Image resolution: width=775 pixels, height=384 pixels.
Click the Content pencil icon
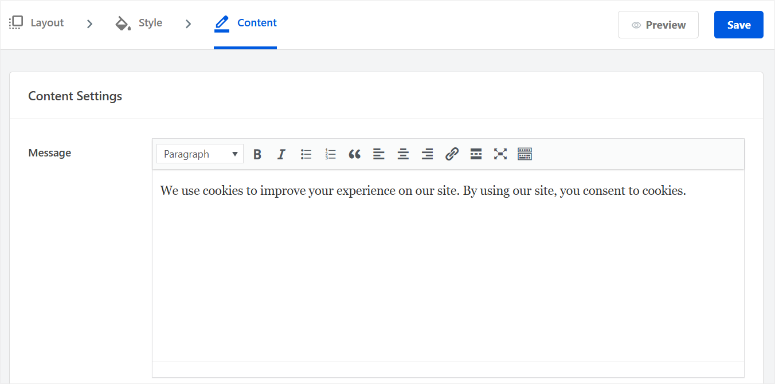(222, 24)
